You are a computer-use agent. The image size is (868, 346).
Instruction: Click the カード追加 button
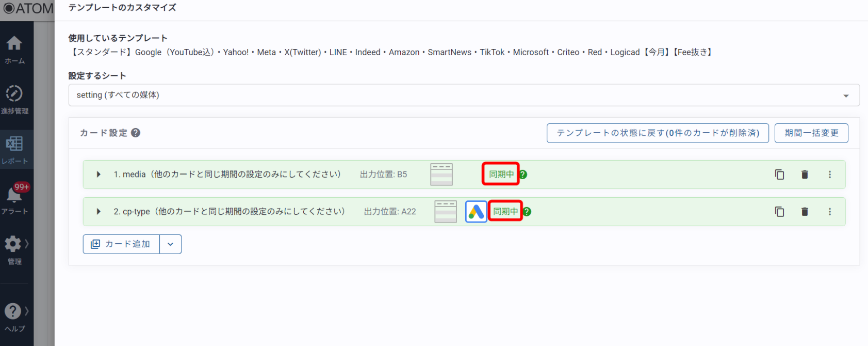pyautogui.click(x=121, y=244)
